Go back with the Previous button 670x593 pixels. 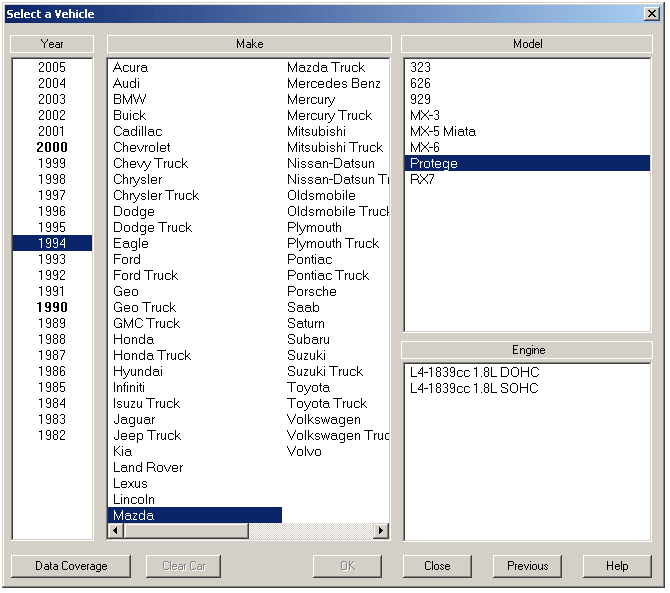pyautogui.click(x=527, y=566)
